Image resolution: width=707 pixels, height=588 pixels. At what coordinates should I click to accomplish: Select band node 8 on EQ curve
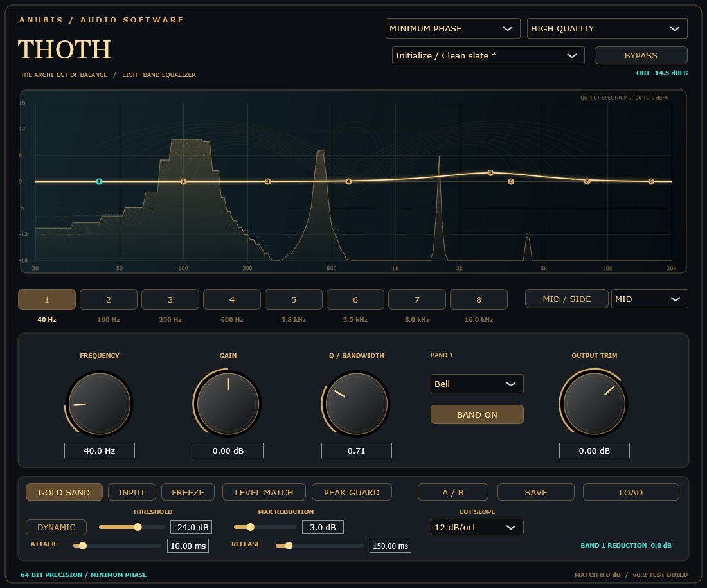[x=651, y=181]
